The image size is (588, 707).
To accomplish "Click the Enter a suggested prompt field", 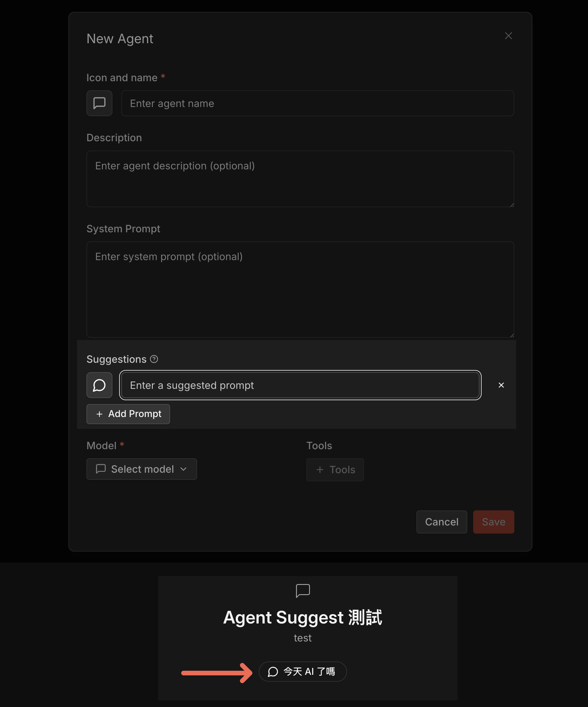I will pyautogui.click(x=300, y=385).
